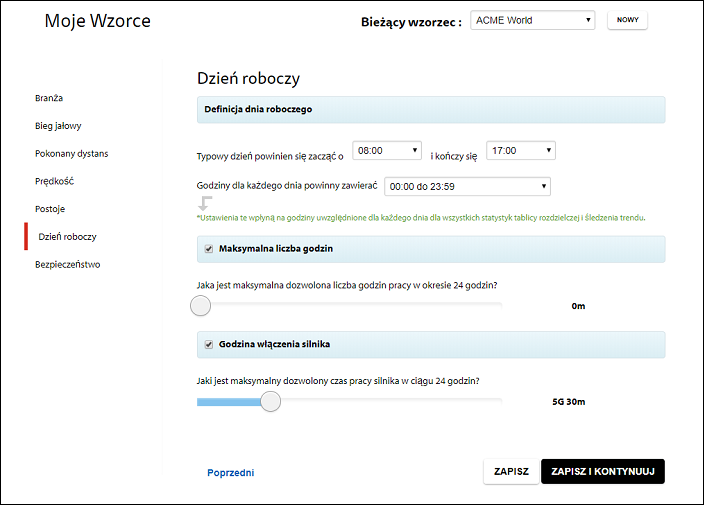
Task: Open the Bieżący wzorzec ACME World dropdown
Action: click(x=533, y=20)
